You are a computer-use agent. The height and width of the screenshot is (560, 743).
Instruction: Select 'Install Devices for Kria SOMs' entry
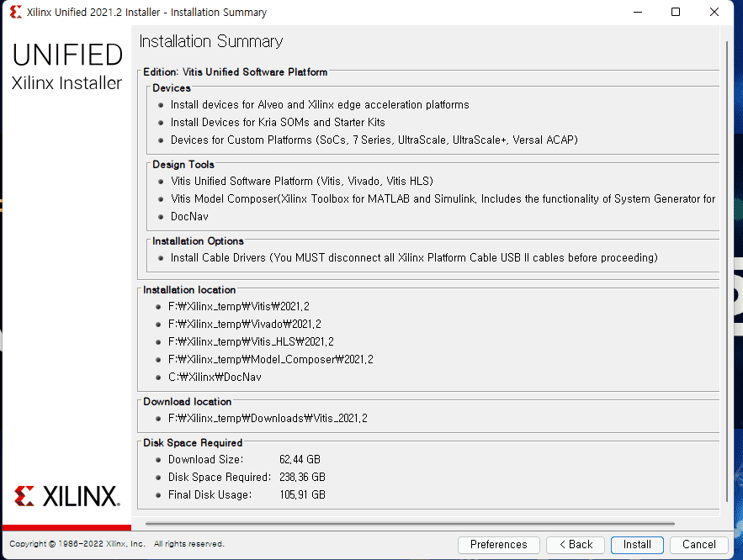point(278,122)
